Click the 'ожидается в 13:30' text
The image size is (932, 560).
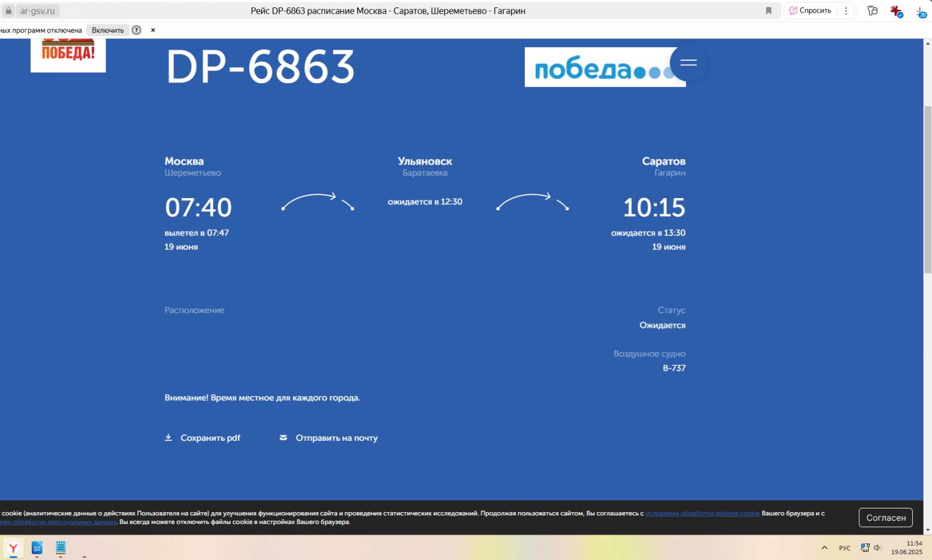pyautogui.click(x=648, y=233)
